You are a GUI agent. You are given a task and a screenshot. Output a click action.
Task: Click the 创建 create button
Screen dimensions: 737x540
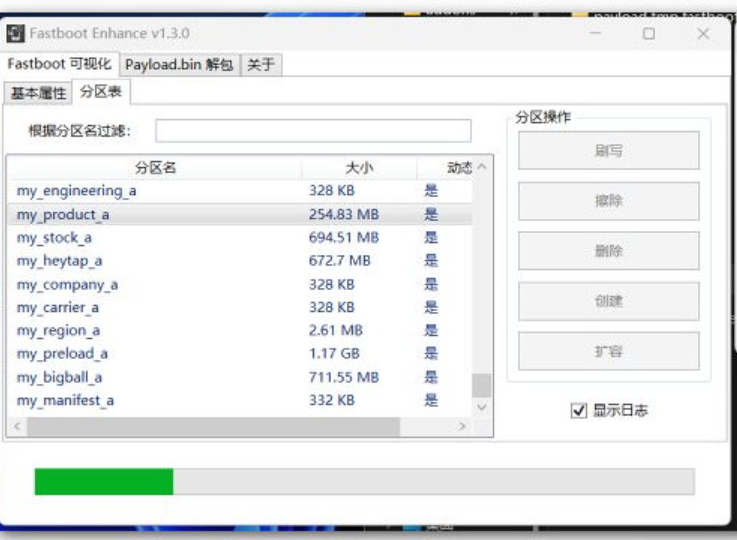tap(609, 301)
